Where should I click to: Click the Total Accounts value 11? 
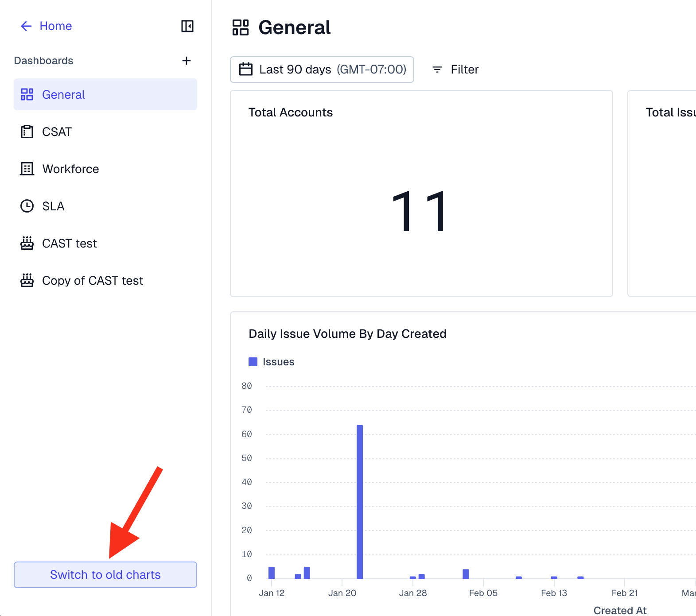pyautogui.click(x=420, y=211)
